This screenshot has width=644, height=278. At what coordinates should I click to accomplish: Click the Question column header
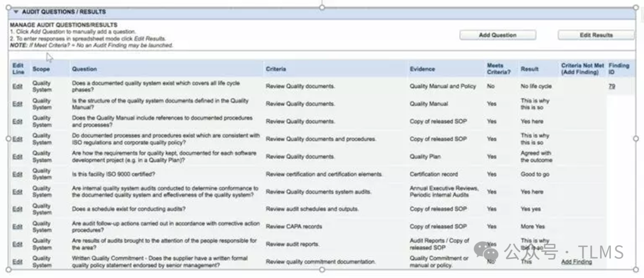click(x=84, y=69)
